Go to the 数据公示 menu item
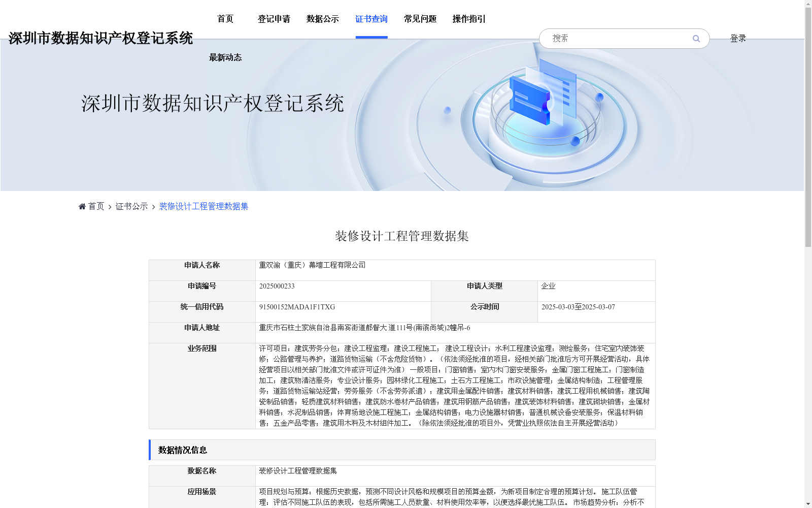 (x=323, y=19)
